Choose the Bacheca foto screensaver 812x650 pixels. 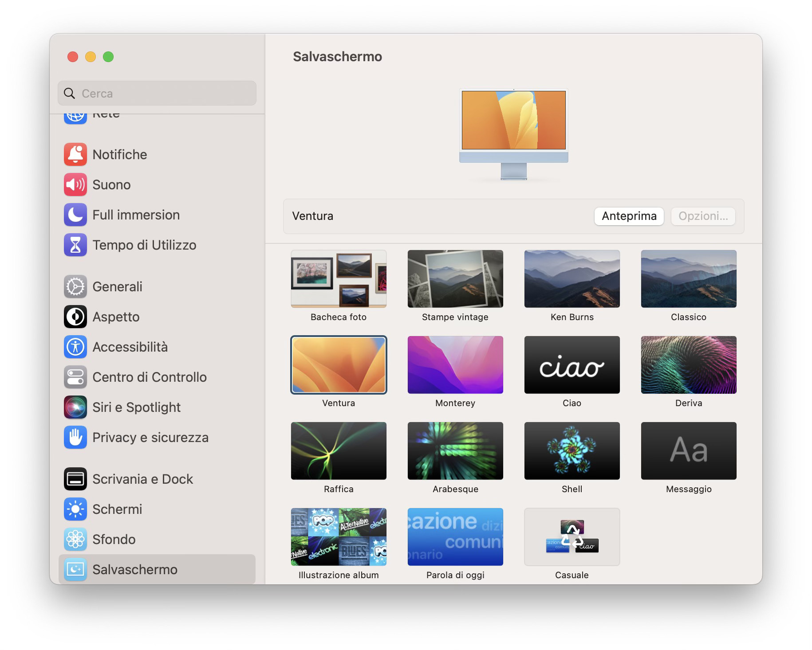(339, 279)
